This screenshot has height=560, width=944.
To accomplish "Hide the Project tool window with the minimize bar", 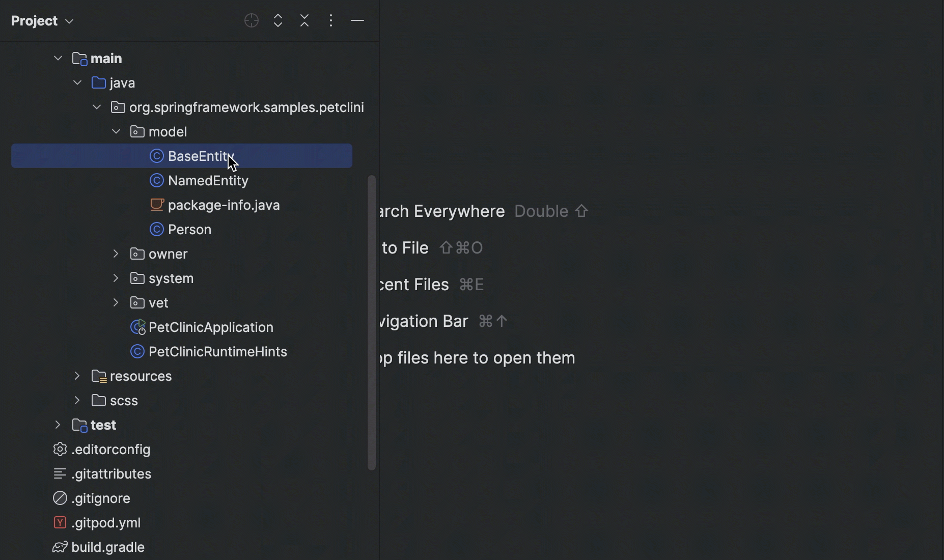I will tap(358, 20).
